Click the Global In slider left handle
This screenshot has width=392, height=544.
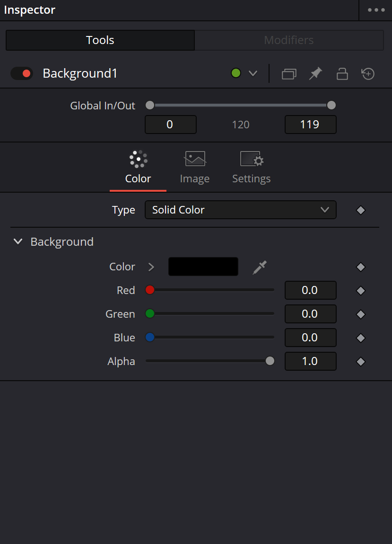(x=150, y=105)
